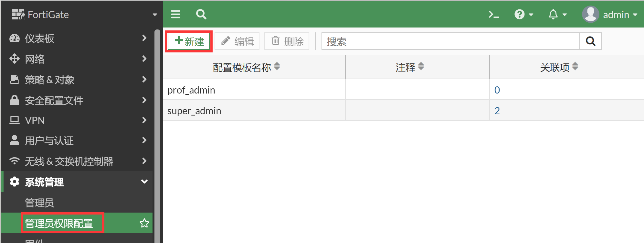
Task: Click the admin user avatar icon
Action: (x=590, y=15)
